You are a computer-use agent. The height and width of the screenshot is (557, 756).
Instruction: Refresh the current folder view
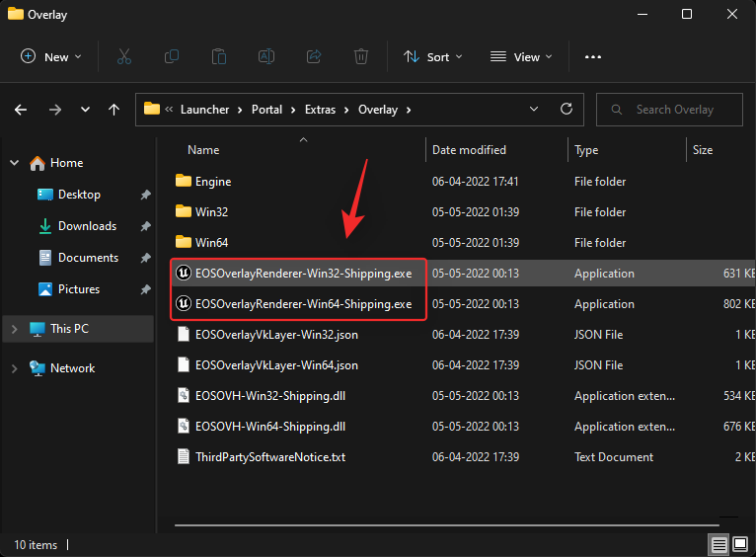click(x=567, y=110)
